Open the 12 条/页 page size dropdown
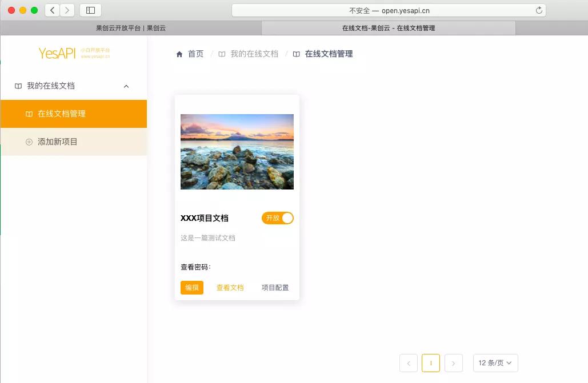Viewport: 588px width, 383px height. [495, 362]
